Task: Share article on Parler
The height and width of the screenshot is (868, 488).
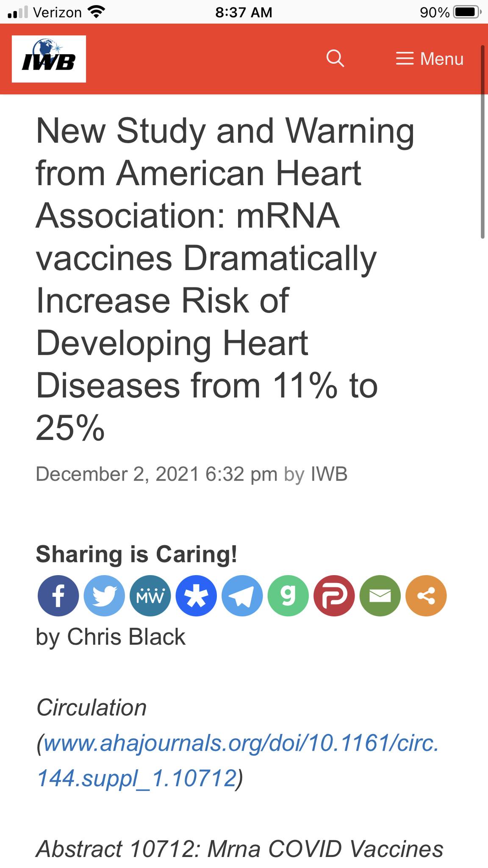Action: (334, 595)
